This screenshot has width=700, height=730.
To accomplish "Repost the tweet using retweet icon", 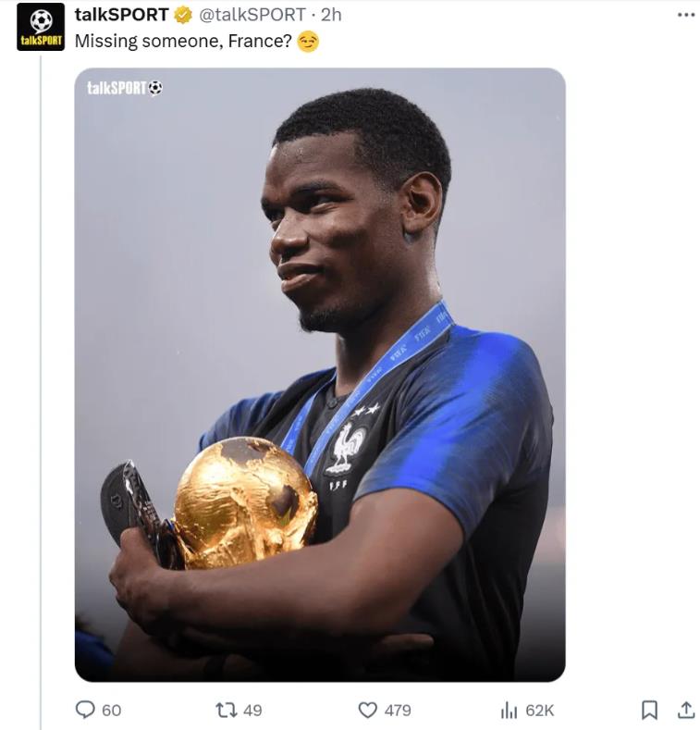I will (227, 710).
